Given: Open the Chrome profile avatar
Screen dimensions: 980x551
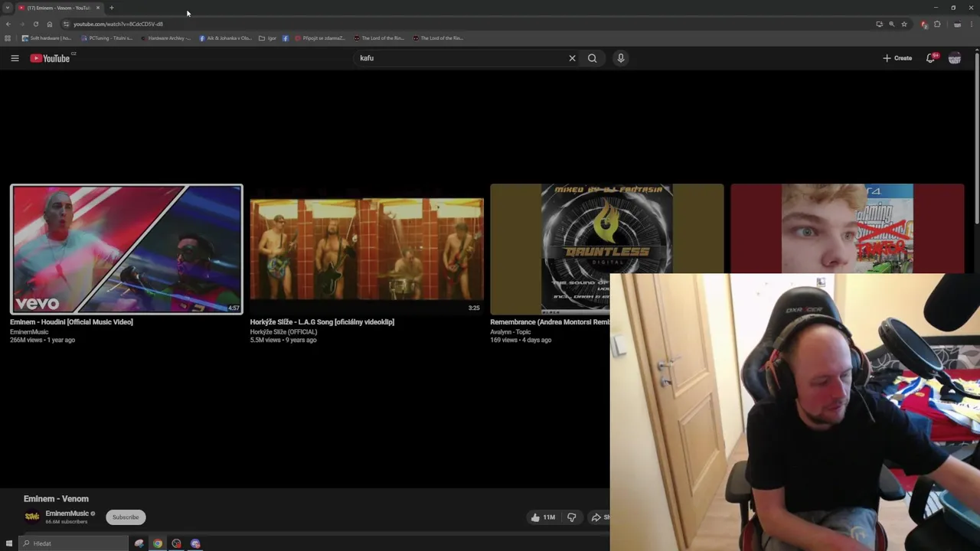Looking at the screenshot, I should coord(957,24).
